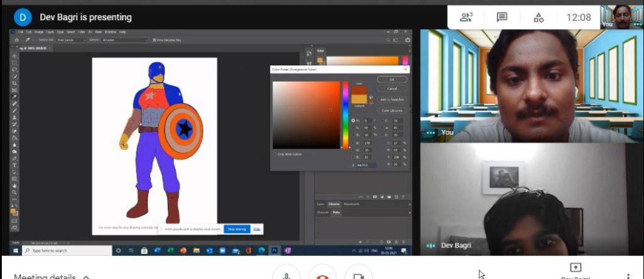Screen dimensions: 644x279
Task: Check Only Web Colors option
Action: click(274, 154)
